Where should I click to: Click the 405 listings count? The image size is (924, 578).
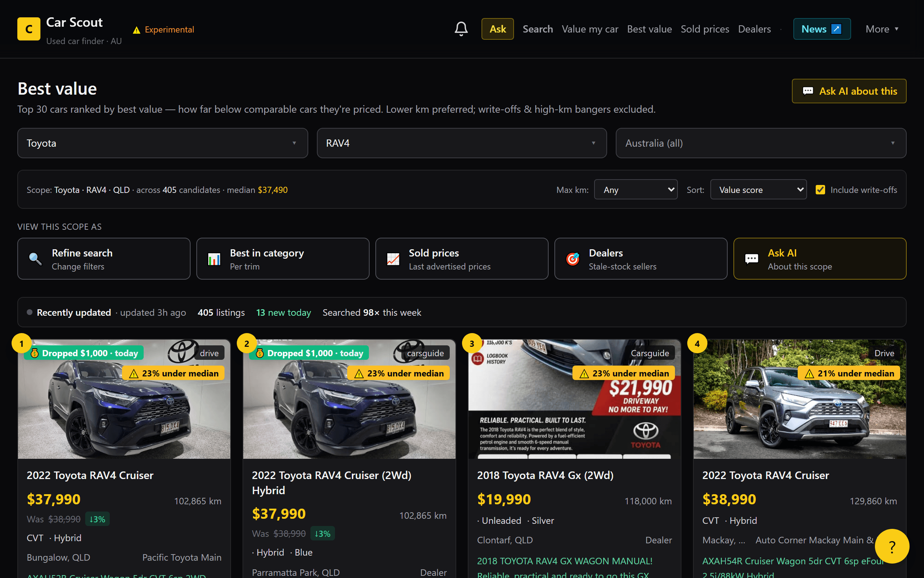tap(221, 312)
